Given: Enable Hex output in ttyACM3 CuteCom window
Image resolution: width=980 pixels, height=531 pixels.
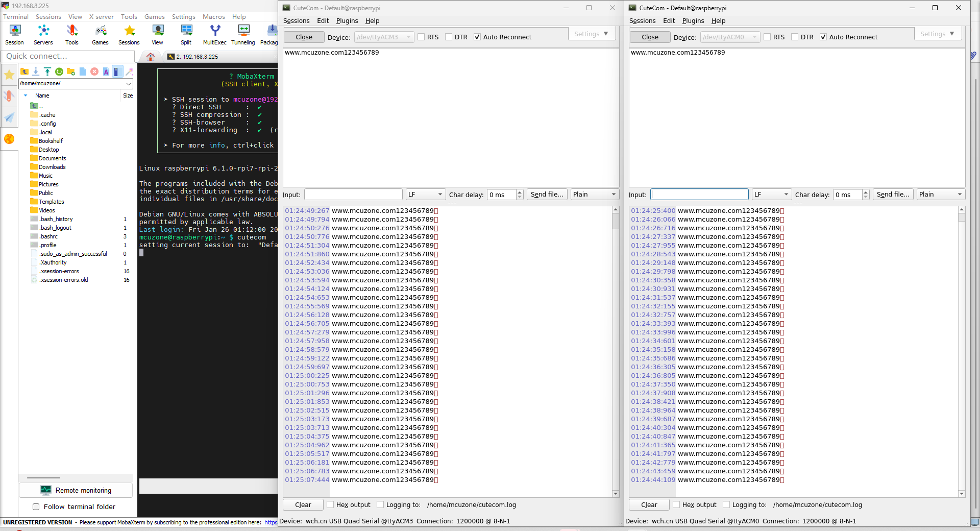Looking at the screenshot, I should [x=330, y=504].
